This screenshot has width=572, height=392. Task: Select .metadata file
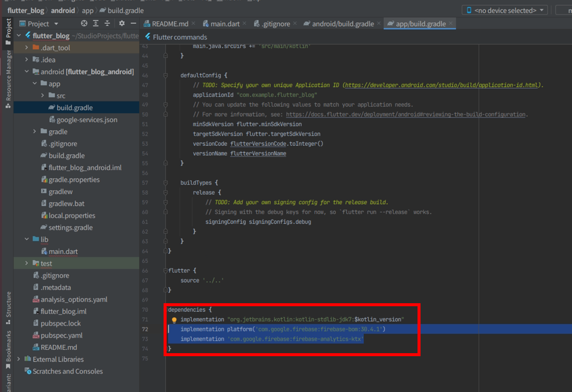coord(52,288)
